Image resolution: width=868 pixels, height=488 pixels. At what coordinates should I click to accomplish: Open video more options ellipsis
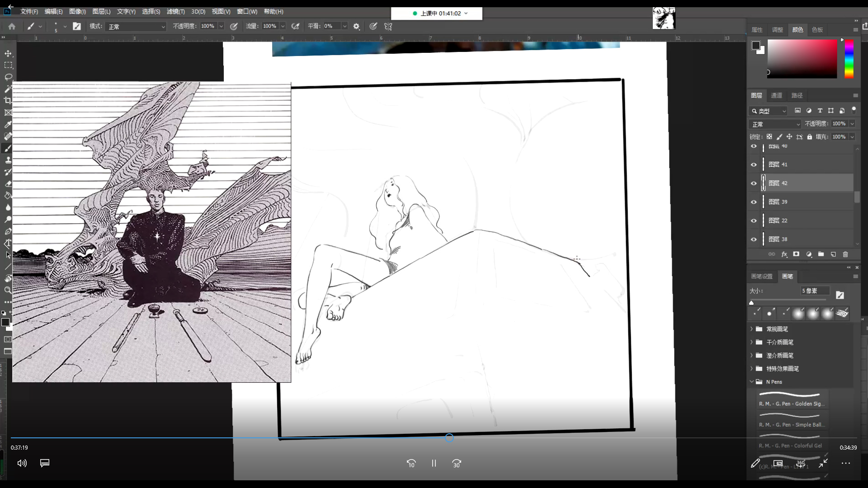(845, 463)
